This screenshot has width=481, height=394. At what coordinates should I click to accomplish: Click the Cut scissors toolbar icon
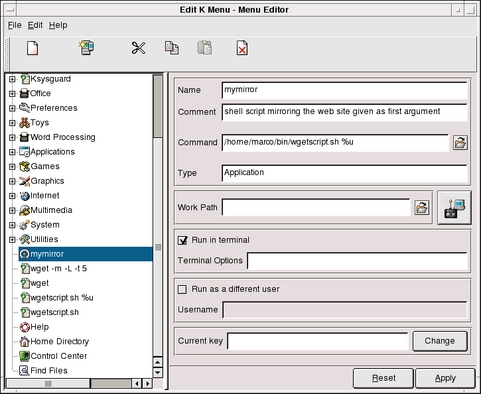pyautogui.click(x=138, y=48)
